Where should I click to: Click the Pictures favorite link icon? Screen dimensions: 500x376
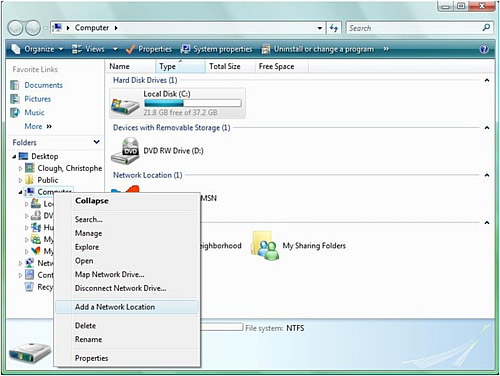pos(15,99)
